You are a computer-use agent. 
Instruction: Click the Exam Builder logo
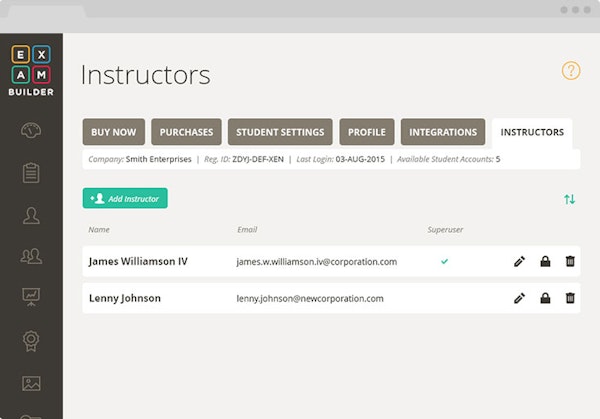[x=31, y=70]
